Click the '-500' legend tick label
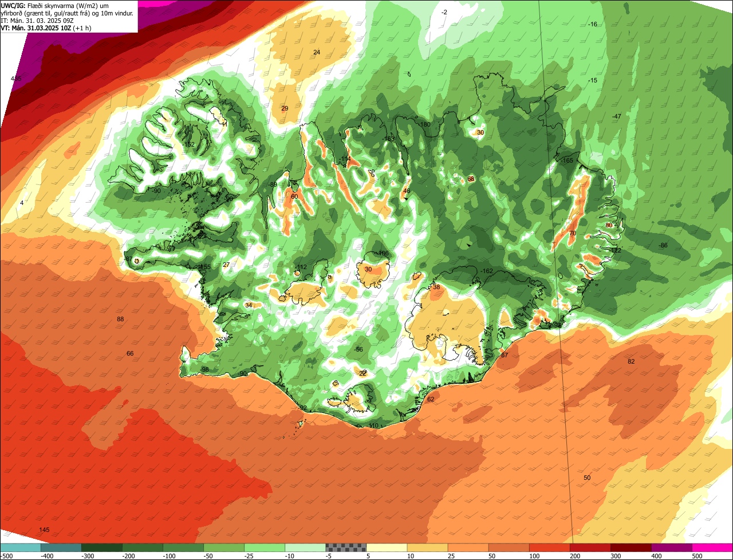 click(x=6, y=556)
